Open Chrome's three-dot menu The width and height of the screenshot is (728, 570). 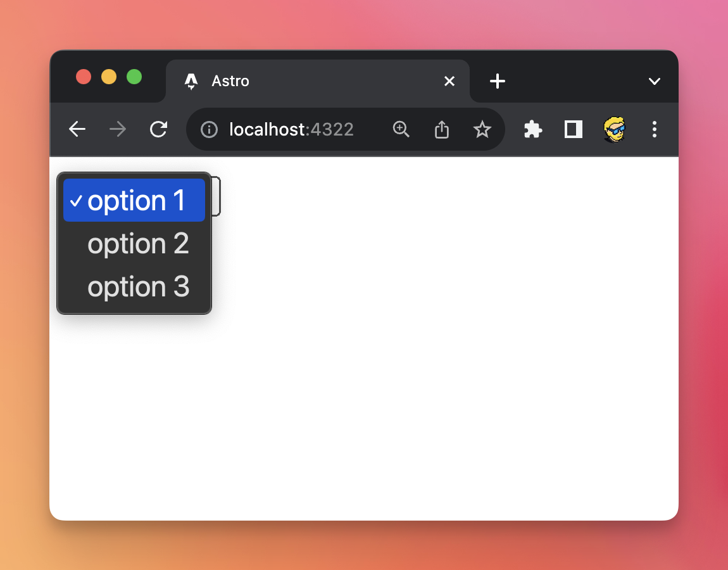pos(655,130)
